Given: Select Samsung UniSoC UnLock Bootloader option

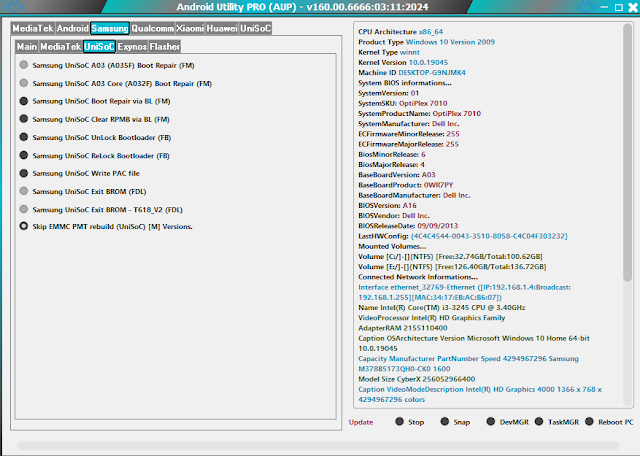Looking at the screenshot, I should point(96,138).
